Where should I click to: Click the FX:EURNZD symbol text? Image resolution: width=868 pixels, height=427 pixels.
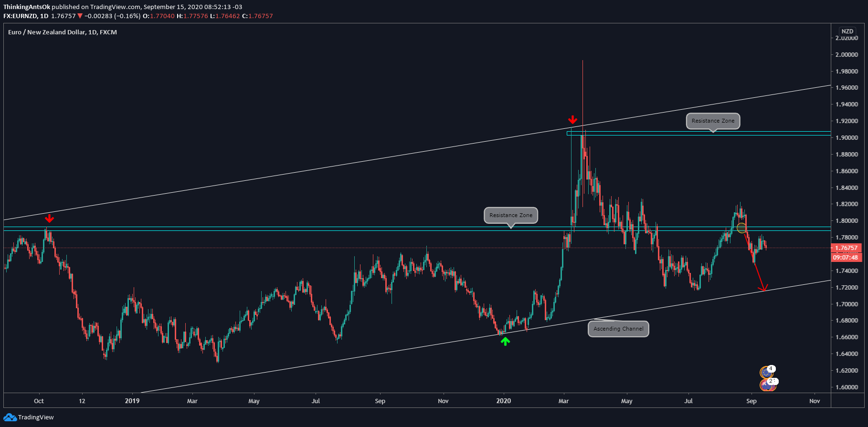[20, 16]
